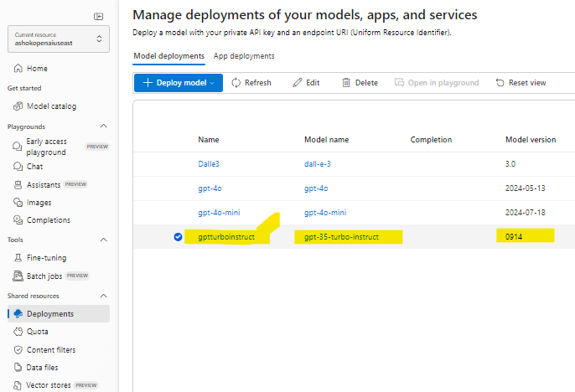Open the gpt-4o-mini deployment name link
575x392 pixels.
219,213
